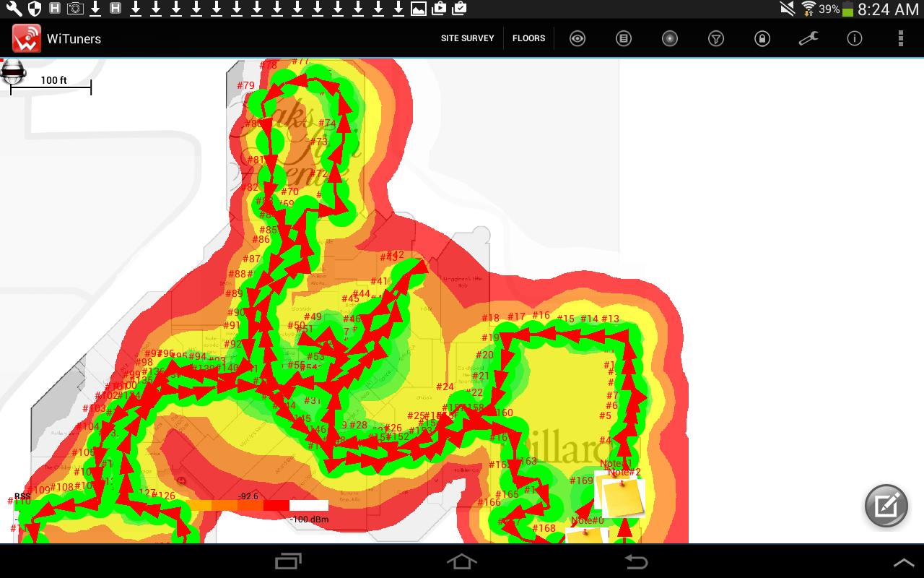Tap the Android home button

click(x=462, y=561)
